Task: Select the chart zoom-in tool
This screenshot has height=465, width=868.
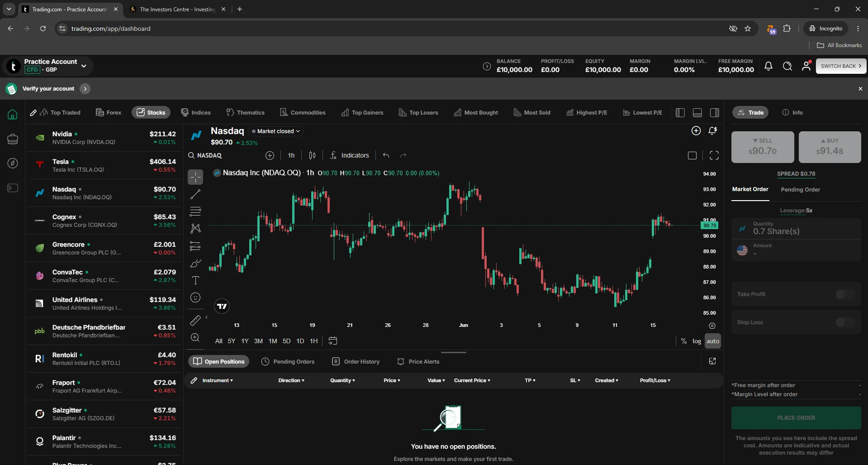Action: click(x=195, y=337)
